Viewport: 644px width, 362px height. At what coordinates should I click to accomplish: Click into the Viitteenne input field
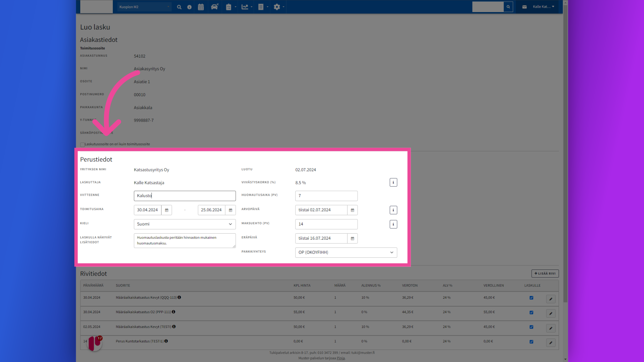point(184,196)
